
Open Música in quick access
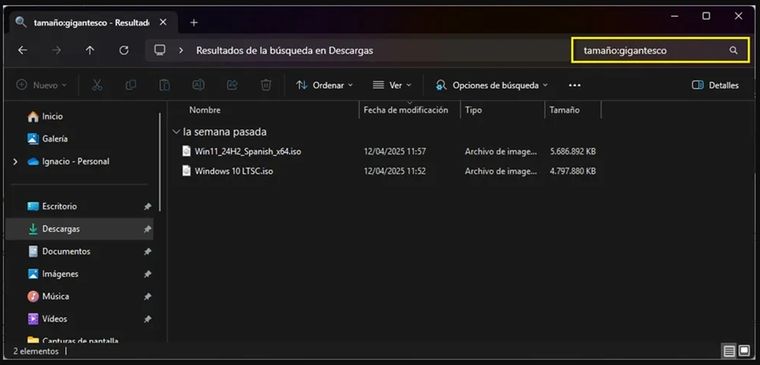point(56,296)
